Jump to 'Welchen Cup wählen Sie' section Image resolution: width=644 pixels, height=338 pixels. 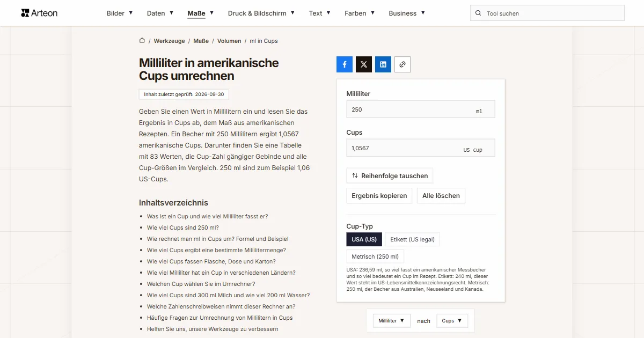[201, 284]
